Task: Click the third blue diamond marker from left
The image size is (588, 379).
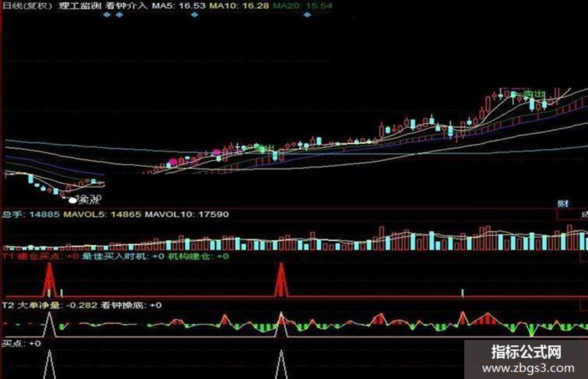Action: pyautogui.click(x=195, y=15)
